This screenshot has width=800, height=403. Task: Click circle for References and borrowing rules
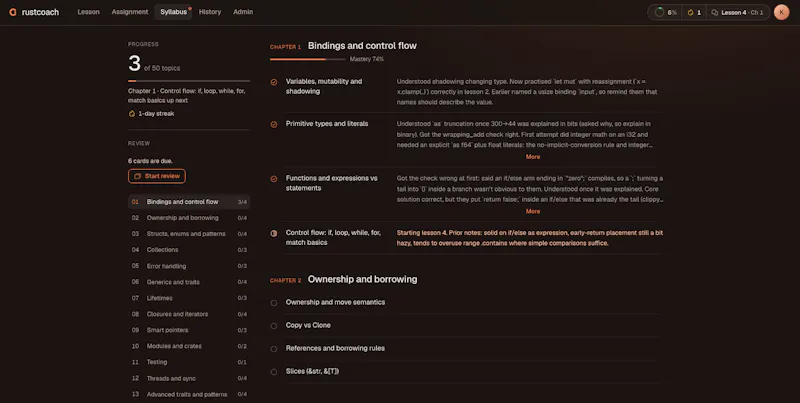[274, 349]
